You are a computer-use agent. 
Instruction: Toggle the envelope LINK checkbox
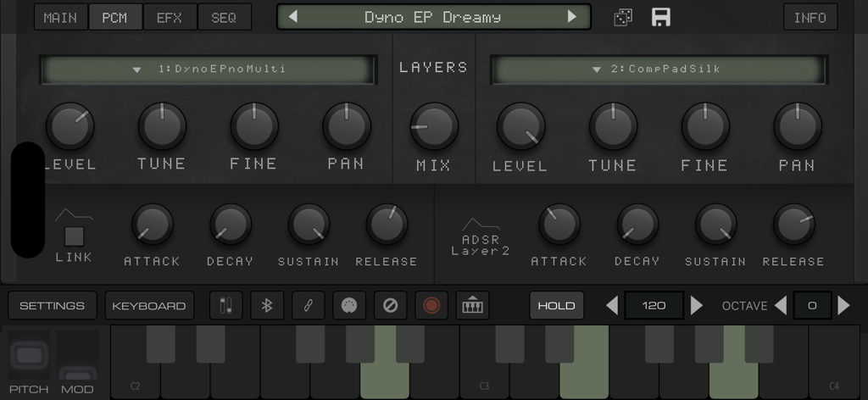pyautogui.click(x=74, y=236)
